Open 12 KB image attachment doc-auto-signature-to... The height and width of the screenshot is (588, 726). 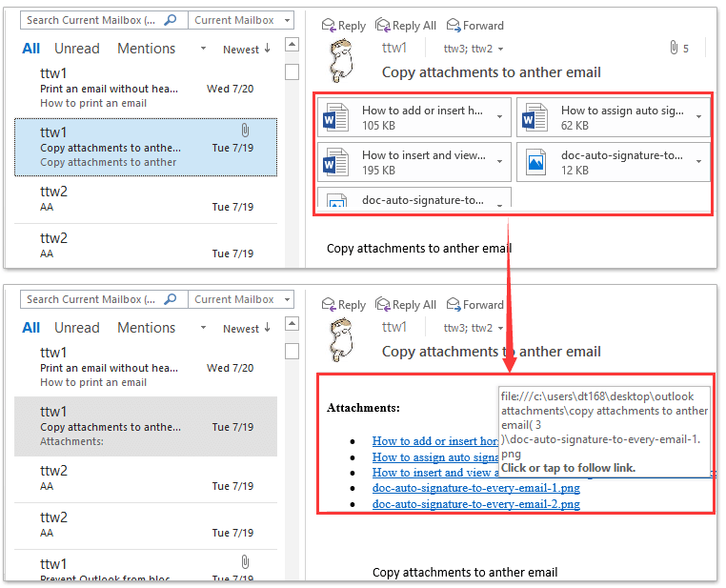[613, 162]
